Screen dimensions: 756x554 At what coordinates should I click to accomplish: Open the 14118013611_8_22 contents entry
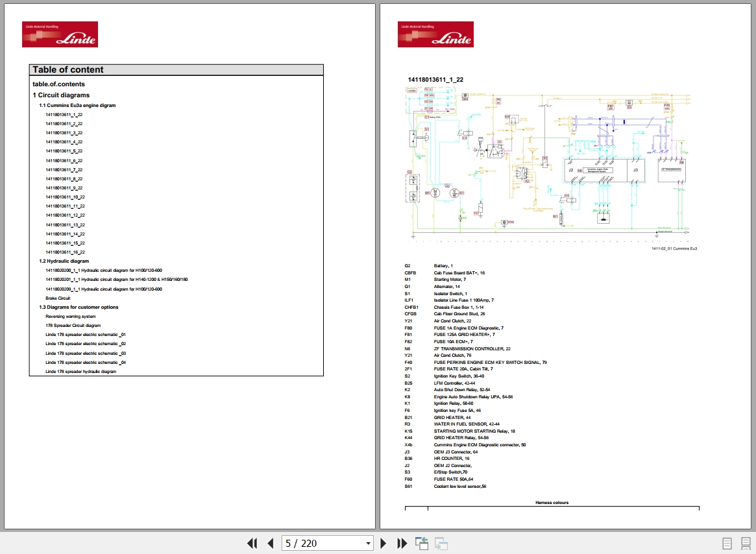click(x=64, y=179)
